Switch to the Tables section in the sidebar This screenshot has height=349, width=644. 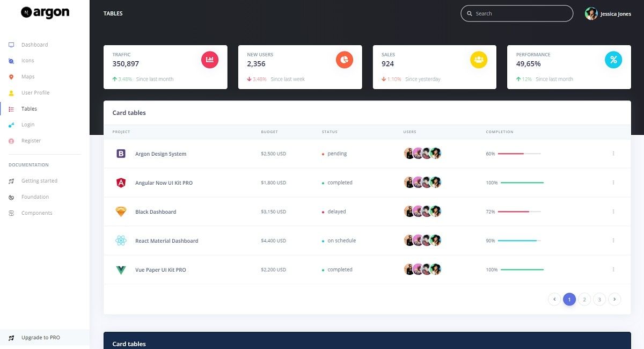click(x=28, y=108)
